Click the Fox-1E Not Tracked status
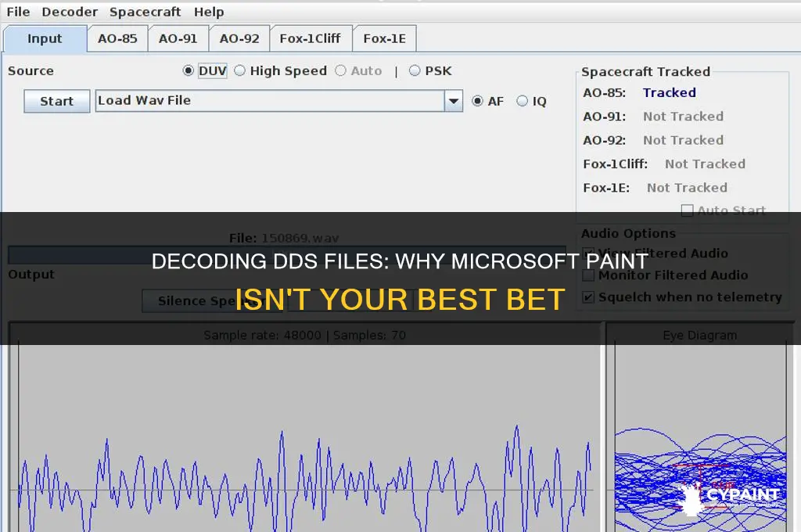The width and height of the screenshot is (801, 532). [687, 188]
